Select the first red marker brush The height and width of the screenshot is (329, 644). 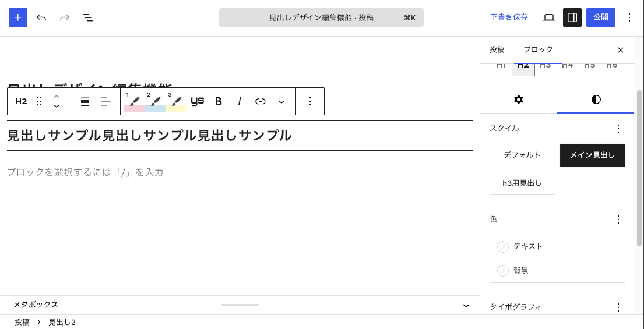[134, 101]
